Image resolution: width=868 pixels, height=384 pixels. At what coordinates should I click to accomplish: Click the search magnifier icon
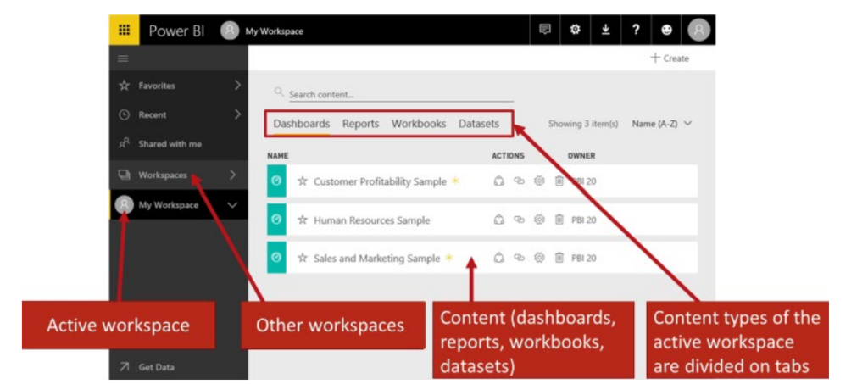[279, 92]
